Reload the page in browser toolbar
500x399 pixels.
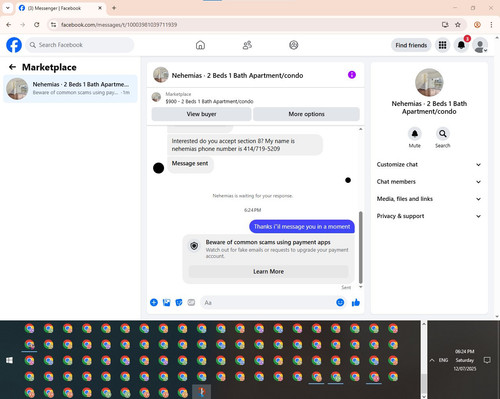pyautogui.click(x=37, y=25)
